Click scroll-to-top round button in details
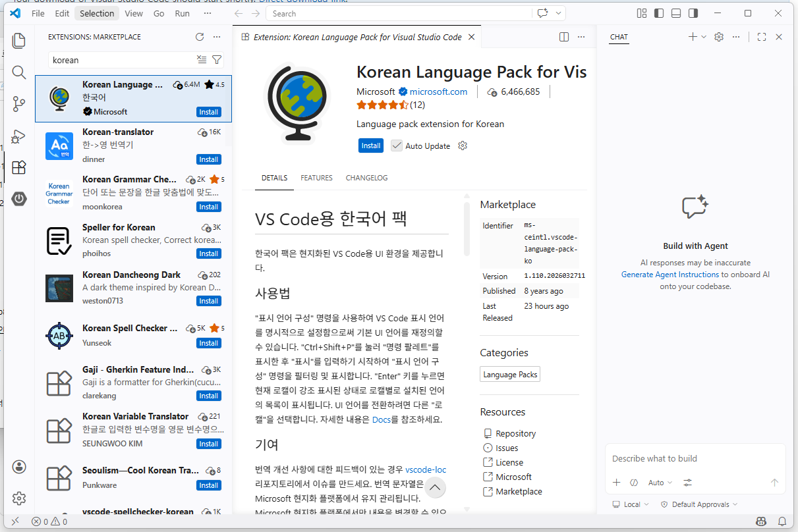The image size is (798, 532). [x=435, y=488]
